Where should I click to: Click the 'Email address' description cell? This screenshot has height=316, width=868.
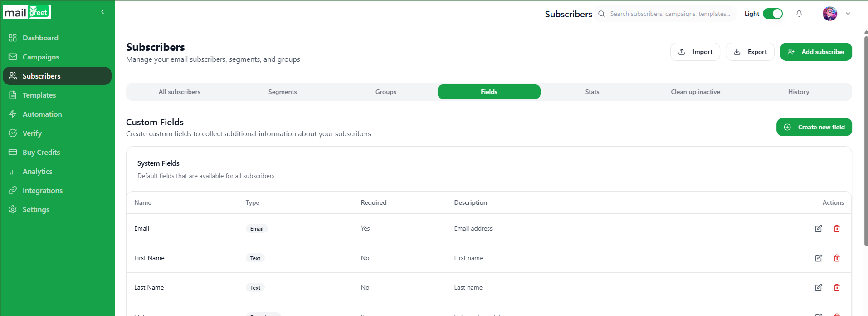point(473,228)
